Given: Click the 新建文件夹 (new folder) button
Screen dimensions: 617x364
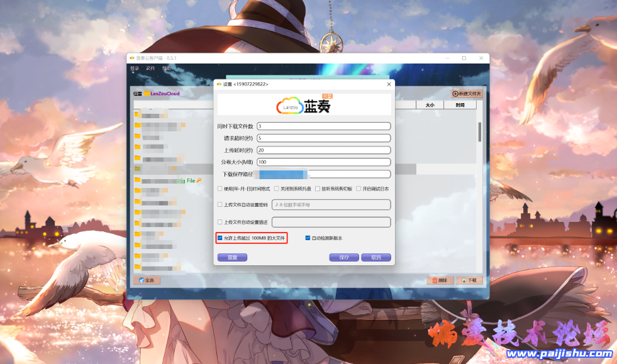Looking at the screenshot, I should tap(467, 94).
